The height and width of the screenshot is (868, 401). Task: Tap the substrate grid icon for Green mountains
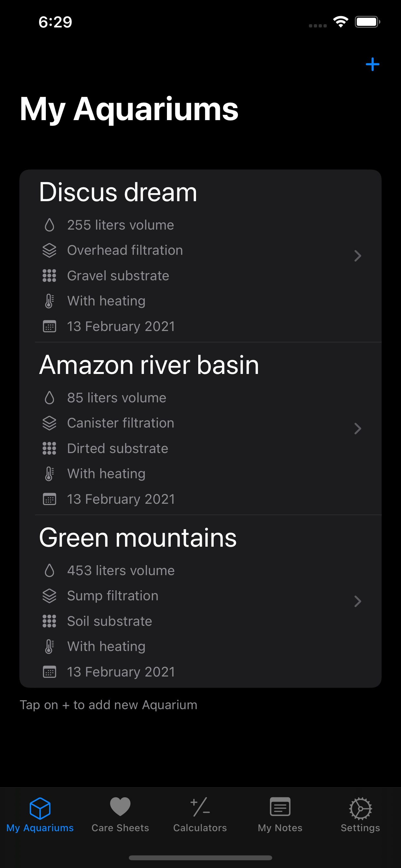tap(49, 621)
